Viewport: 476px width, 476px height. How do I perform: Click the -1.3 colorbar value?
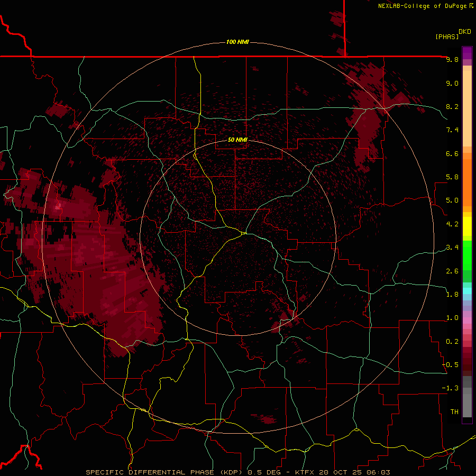point(450,388)
